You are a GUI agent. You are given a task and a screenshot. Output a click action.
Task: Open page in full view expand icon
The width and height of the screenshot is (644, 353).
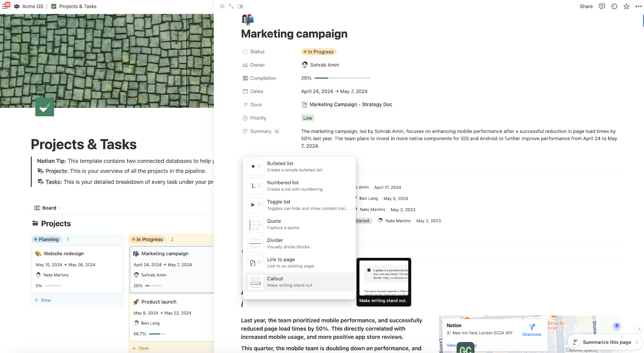[x=231, y=6]
